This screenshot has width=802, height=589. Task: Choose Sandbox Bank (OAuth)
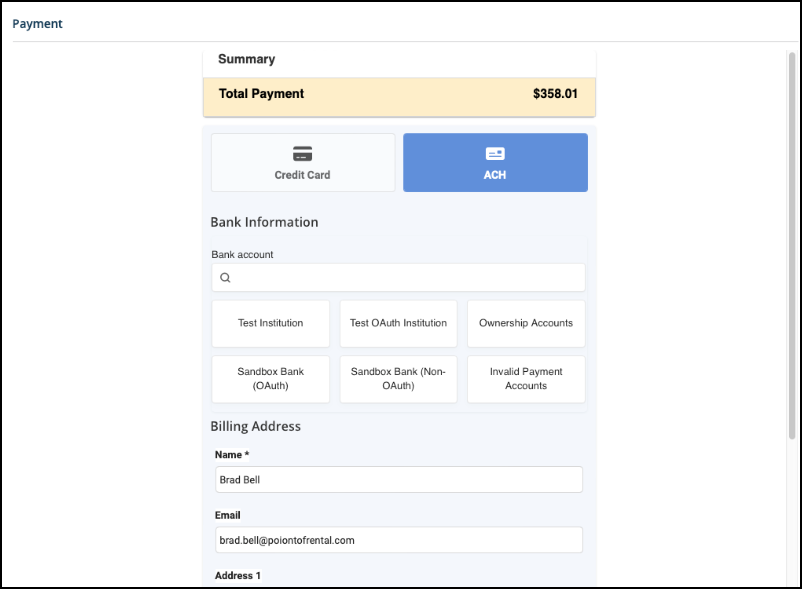point(270,378)
